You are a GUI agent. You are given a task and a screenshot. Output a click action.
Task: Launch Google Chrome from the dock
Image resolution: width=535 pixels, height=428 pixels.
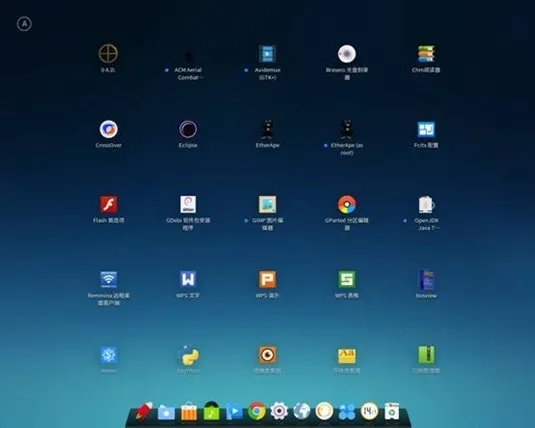coord(257,411)
